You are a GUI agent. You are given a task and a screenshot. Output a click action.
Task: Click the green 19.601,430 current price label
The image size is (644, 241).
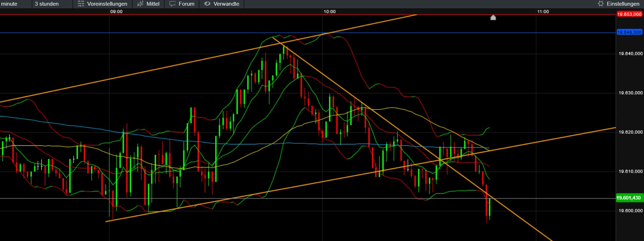(x=629, y=198)
